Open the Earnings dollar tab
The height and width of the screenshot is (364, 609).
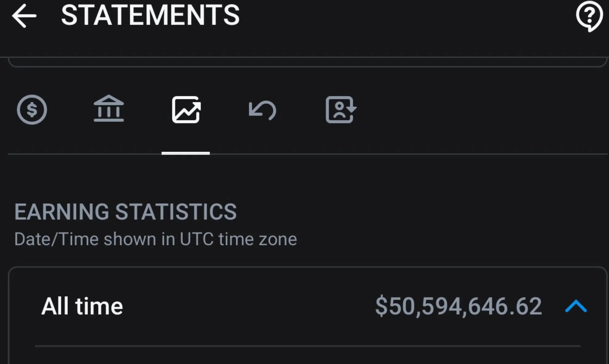click(32, 110)
